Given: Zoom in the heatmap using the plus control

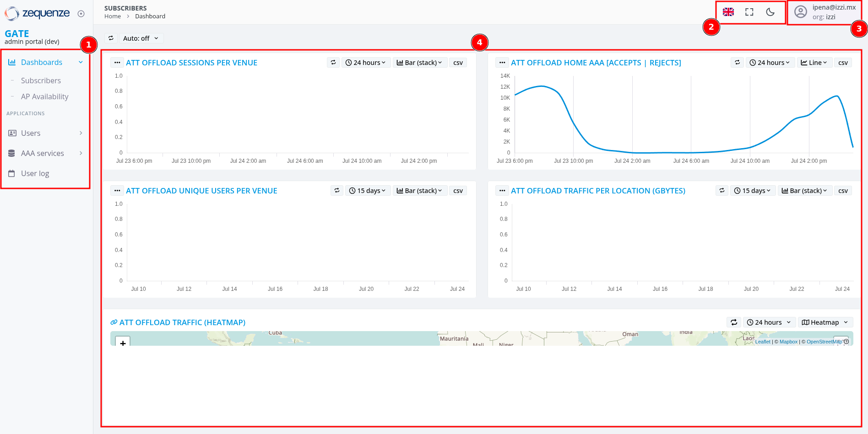Looking at the screenshot, I should (122, 343).
